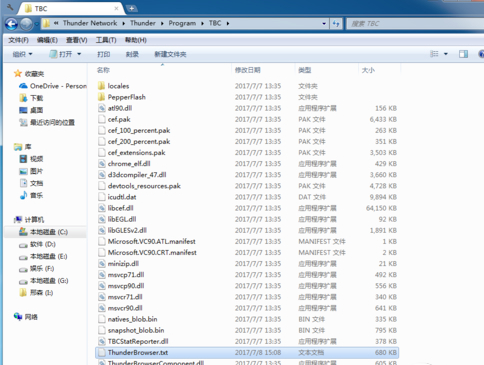Click the OneDrive cloud icon in sidebar
The width and height of the screenshot is (484, 365).
coord(23,86)
